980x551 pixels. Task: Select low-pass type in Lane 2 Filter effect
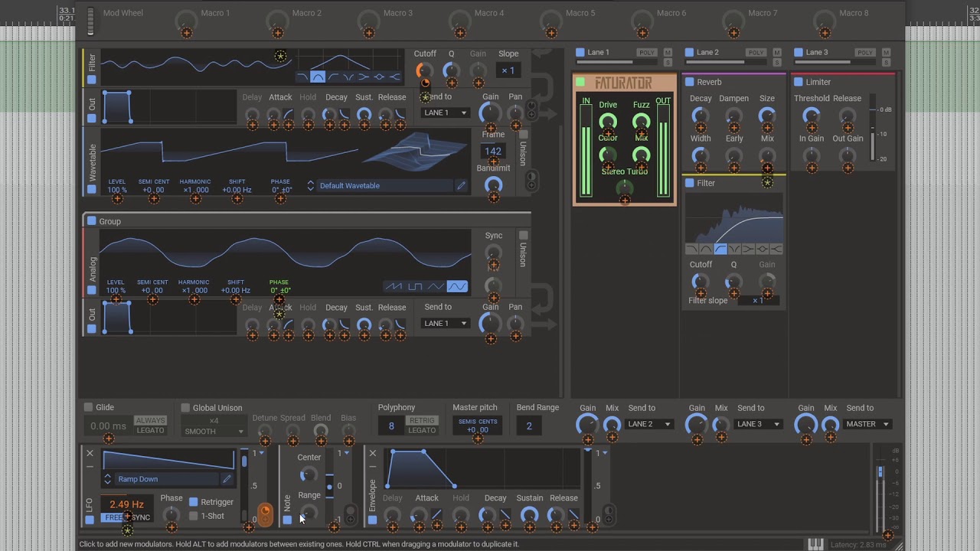(692, 249)
